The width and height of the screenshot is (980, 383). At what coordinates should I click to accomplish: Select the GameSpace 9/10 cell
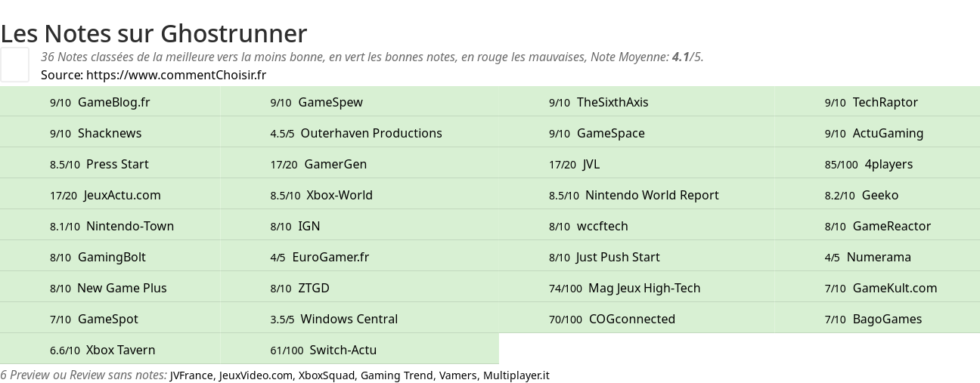click(x=597, y=133)
